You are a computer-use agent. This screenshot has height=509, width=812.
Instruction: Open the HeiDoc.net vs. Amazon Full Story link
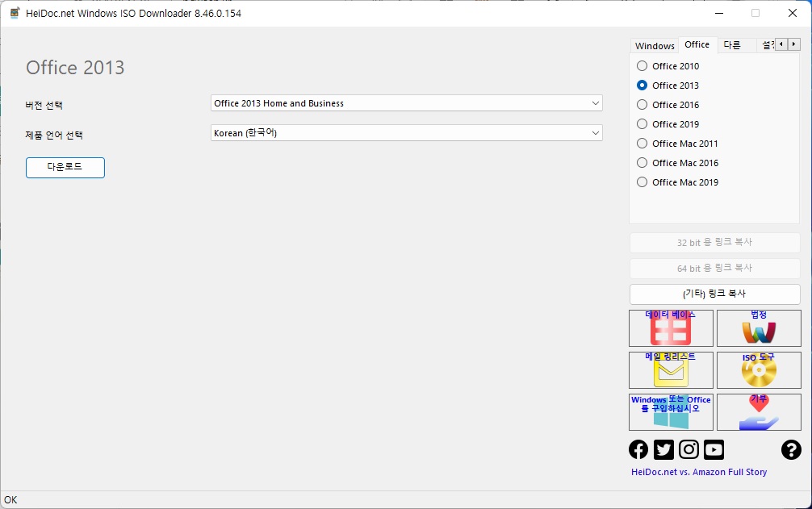click(x=698, y=472)
